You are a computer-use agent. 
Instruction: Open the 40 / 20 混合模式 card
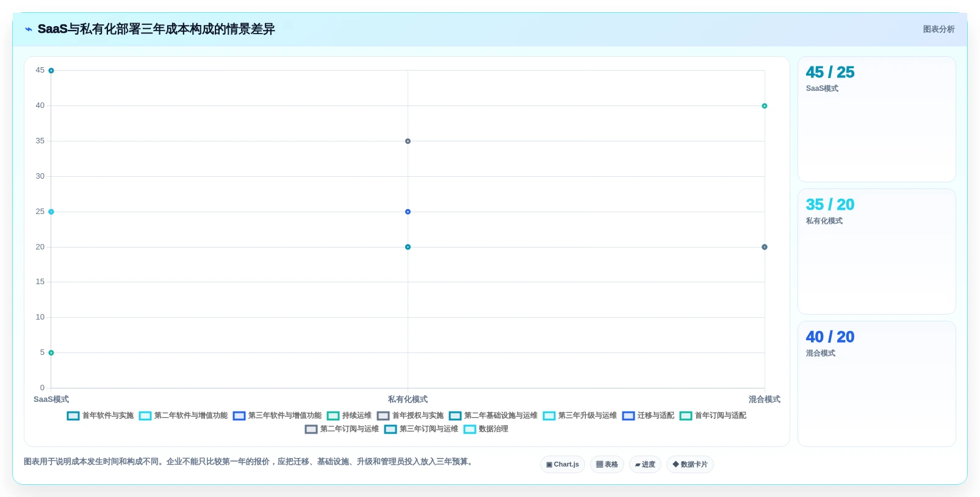tap(876, 384)
